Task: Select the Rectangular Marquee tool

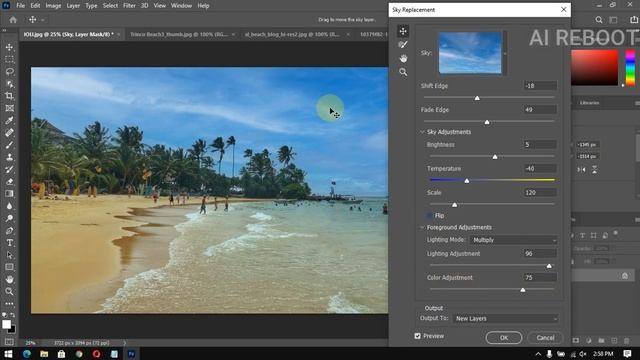Action: click(x=9, y=60)
